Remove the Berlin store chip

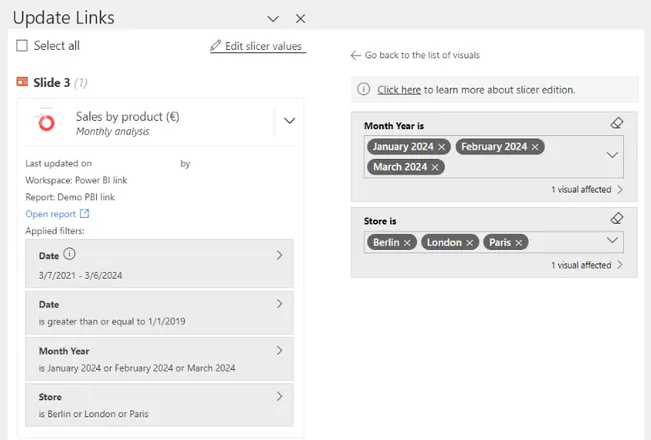pyautogui.click(x=407, y=243)
